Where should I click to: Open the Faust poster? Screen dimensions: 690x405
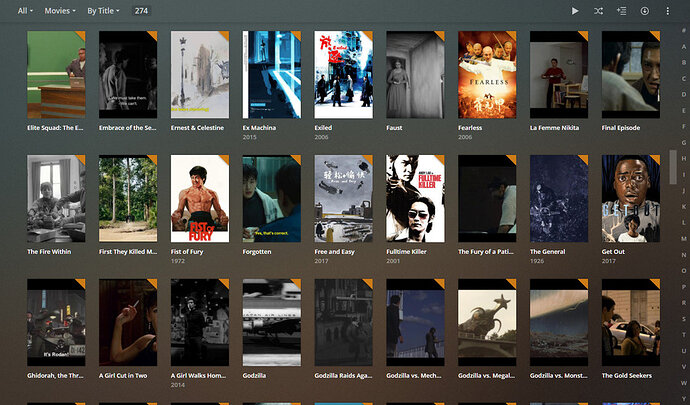pos(415,74)
